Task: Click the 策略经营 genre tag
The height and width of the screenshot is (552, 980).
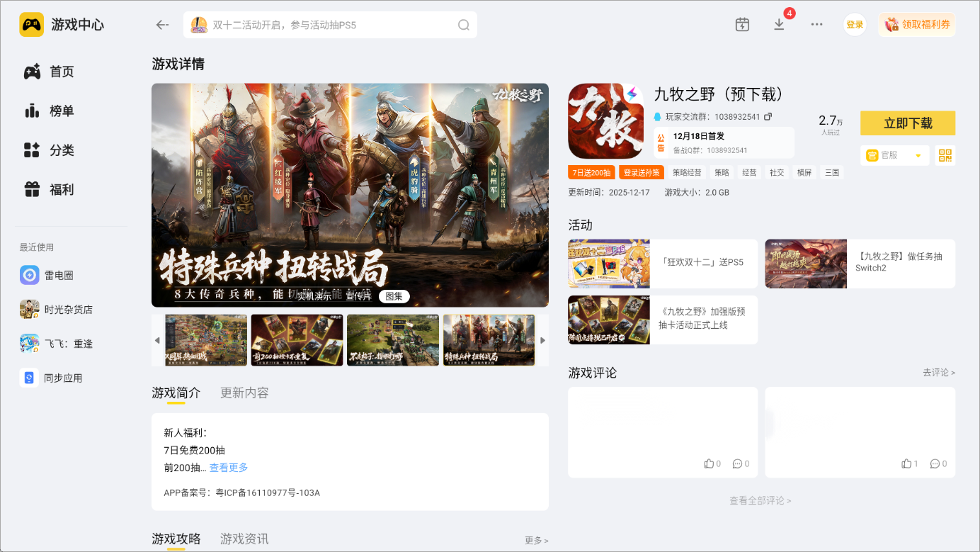Action: (687, 172)
